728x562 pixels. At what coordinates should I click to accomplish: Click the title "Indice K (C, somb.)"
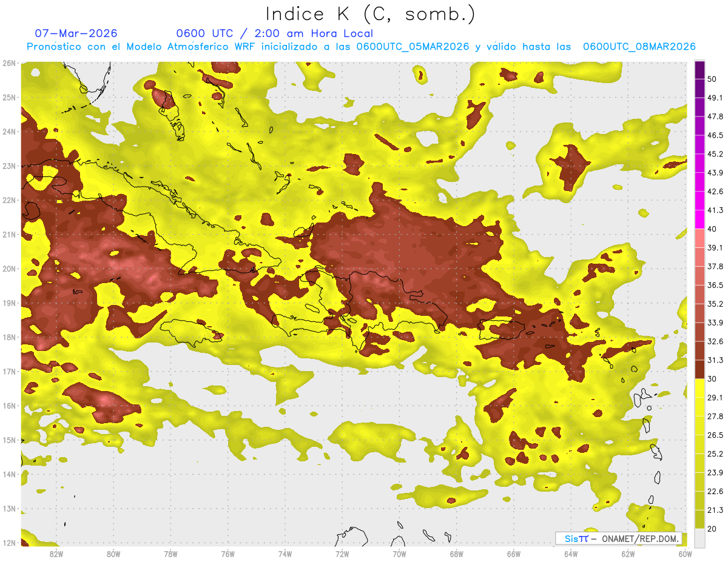[371, 13]
